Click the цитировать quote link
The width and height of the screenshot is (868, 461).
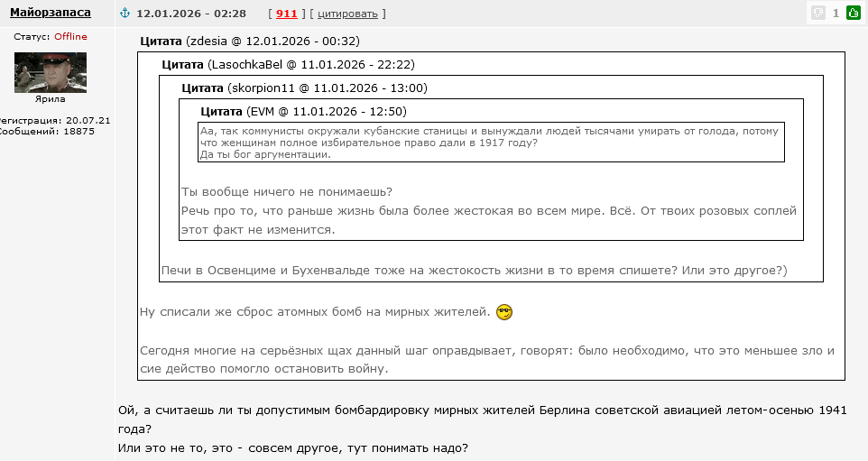(347, 14)
